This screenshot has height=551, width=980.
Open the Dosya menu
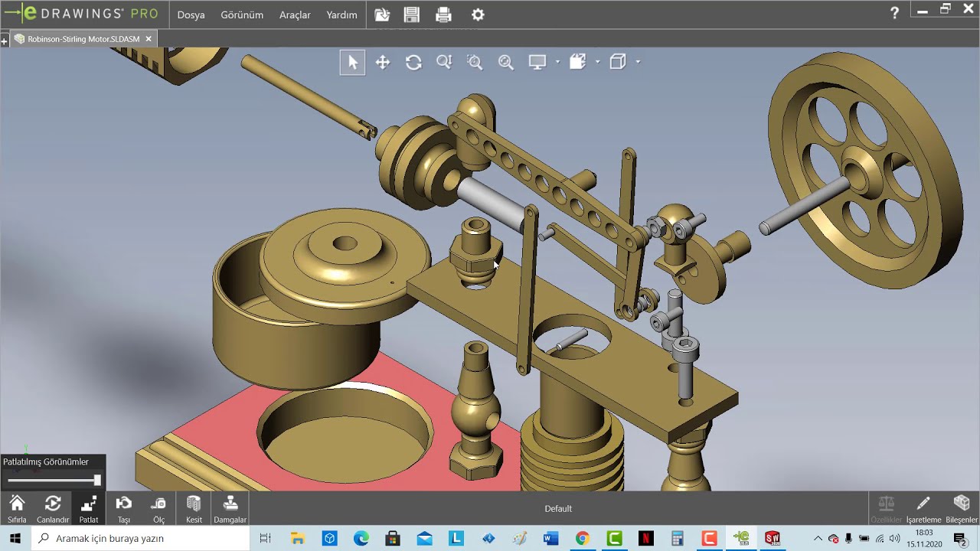click(x=191, y=15)
